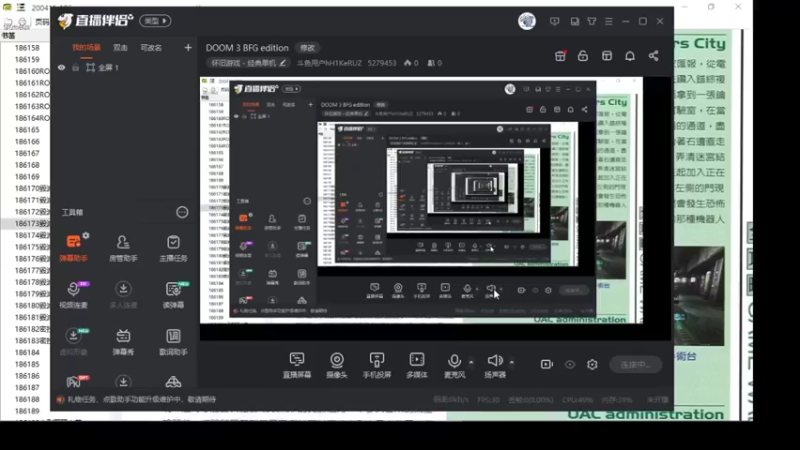Open the feedback message icon in title bar
The height and width of the screenshot is (450, 800).
coord(555,21)
